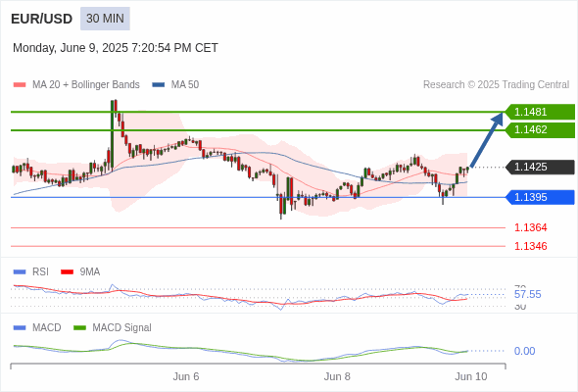The image size is (578, 392).
Task: Click the chart date and time text
Action: (x=116, y=48)
